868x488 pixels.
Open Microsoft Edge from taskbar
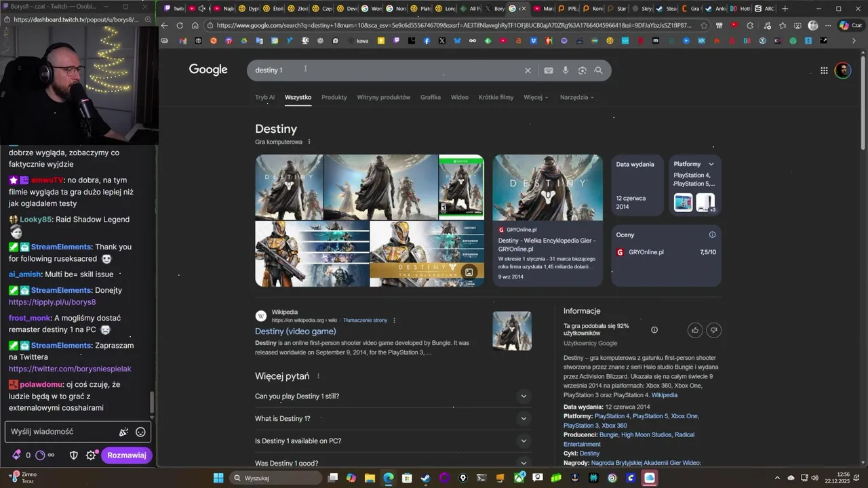[388, 478]
